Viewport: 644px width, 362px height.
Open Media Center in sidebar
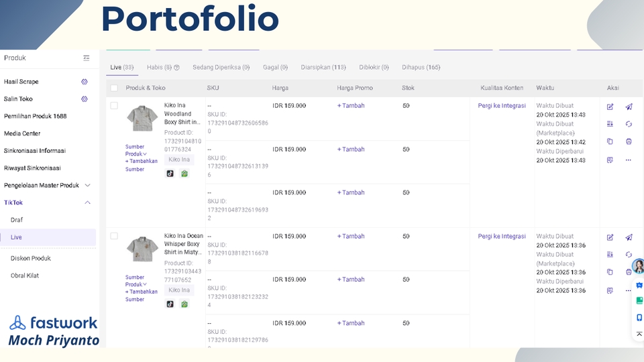click(22, 133)
